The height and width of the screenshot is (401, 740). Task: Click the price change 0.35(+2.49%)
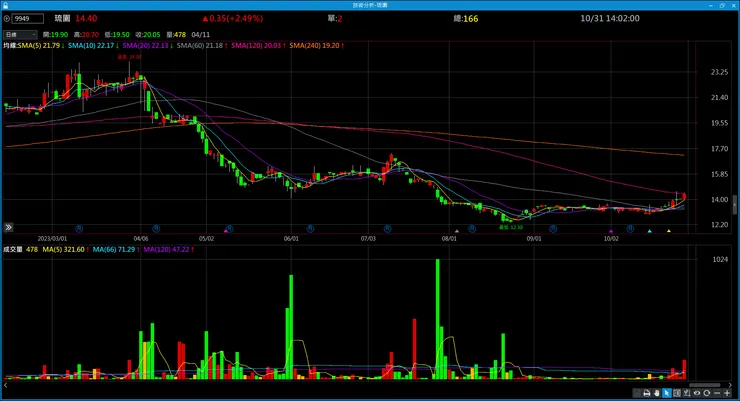233,19
